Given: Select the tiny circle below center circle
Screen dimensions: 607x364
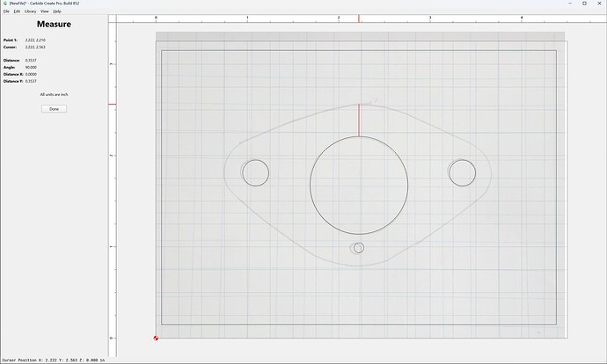Looking at the screenshot, I should pyautogui.click(x=359, y=248).
